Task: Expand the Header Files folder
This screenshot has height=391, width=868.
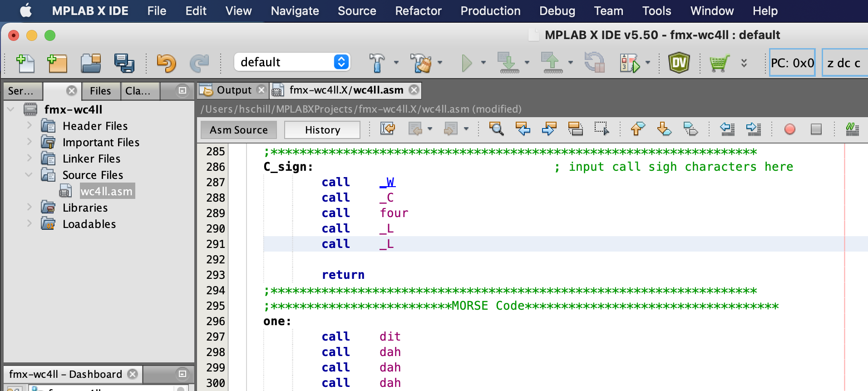Action: tap(29, 126)
